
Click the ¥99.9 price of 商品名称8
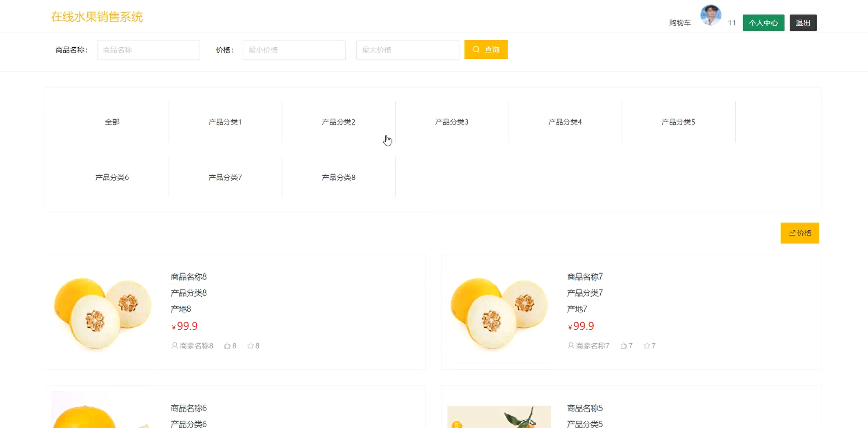pyautogui.click(x=185, y=326)
